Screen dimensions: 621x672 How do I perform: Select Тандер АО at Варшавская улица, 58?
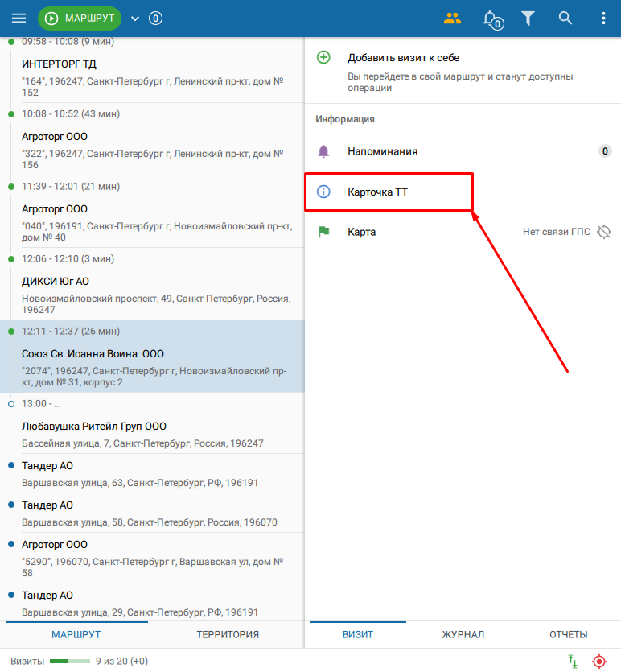(x=152, y=513)
